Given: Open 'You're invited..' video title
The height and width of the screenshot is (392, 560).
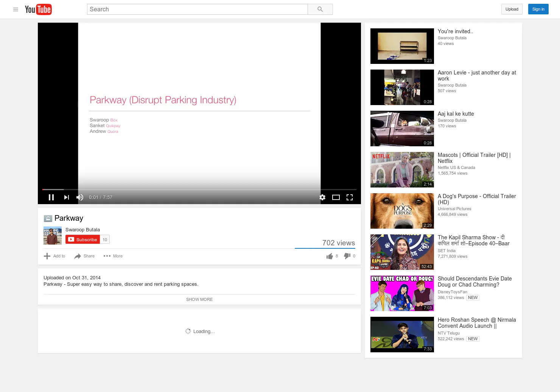Looking at the screenshot, I should pyautogui.click(x=455, y=31).
